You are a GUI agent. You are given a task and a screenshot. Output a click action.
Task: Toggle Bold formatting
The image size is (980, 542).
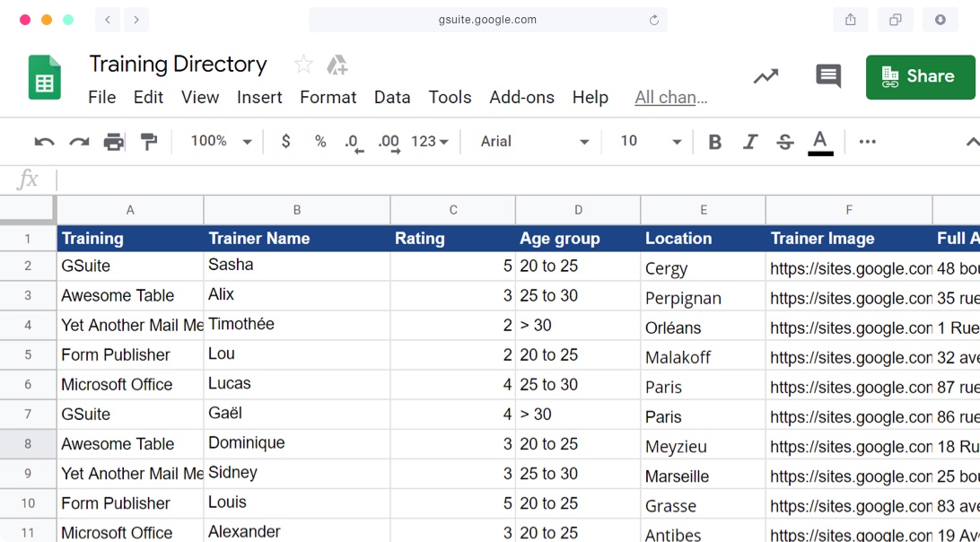click(715, 142)
